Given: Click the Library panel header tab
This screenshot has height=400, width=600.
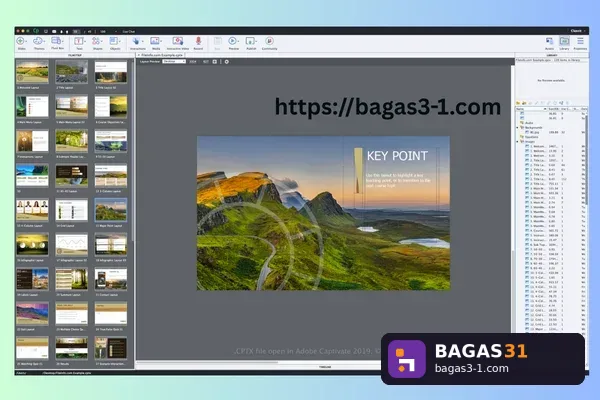Looking at the screenshot, I should [551, 56].
